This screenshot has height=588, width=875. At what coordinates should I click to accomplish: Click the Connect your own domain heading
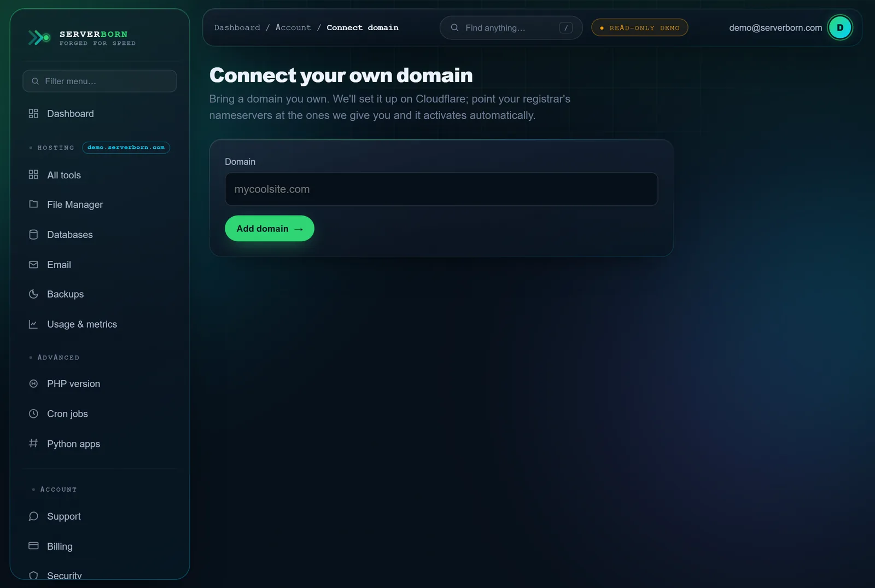pyautogui.click(x=341, y=75)
